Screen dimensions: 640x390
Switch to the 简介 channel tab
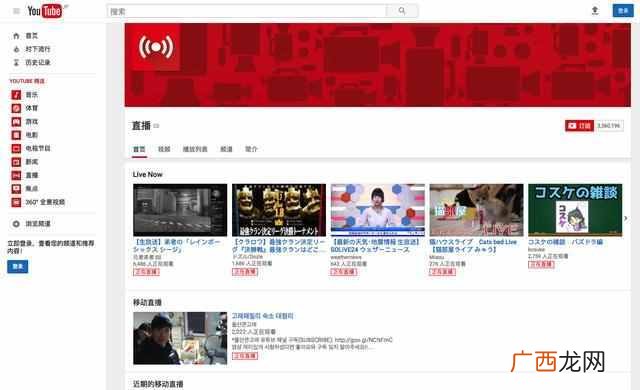pos(251,149)
